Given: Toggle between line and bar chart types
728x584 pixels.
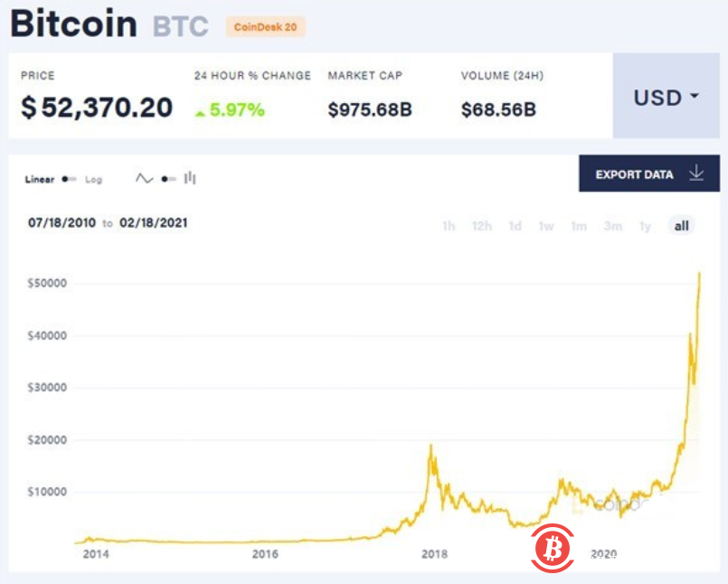Looking at the screenshot, I should pyautogui.click(x=166, y=179).
